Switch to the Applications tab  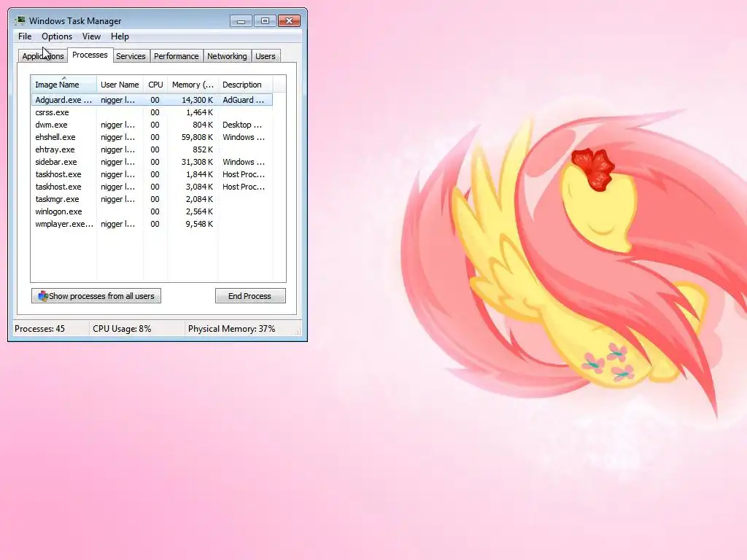tap(43, 55)
